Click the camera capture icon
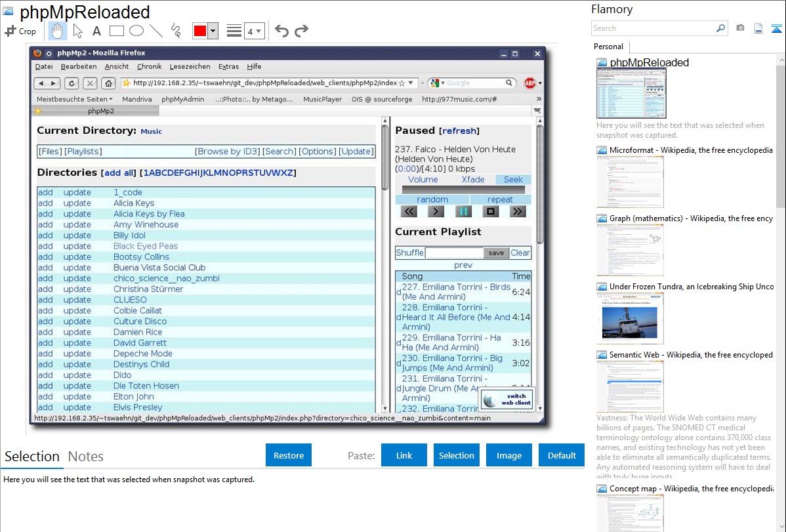Screen dimensions: 786x532 coord(740,28)
